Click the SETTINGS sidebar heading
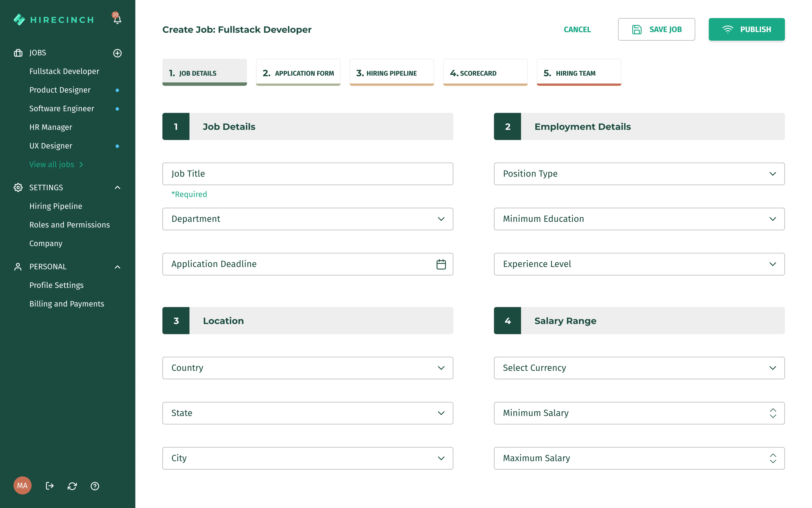The width and height of the screenshot is (812, 508). [x=46, y=188]
